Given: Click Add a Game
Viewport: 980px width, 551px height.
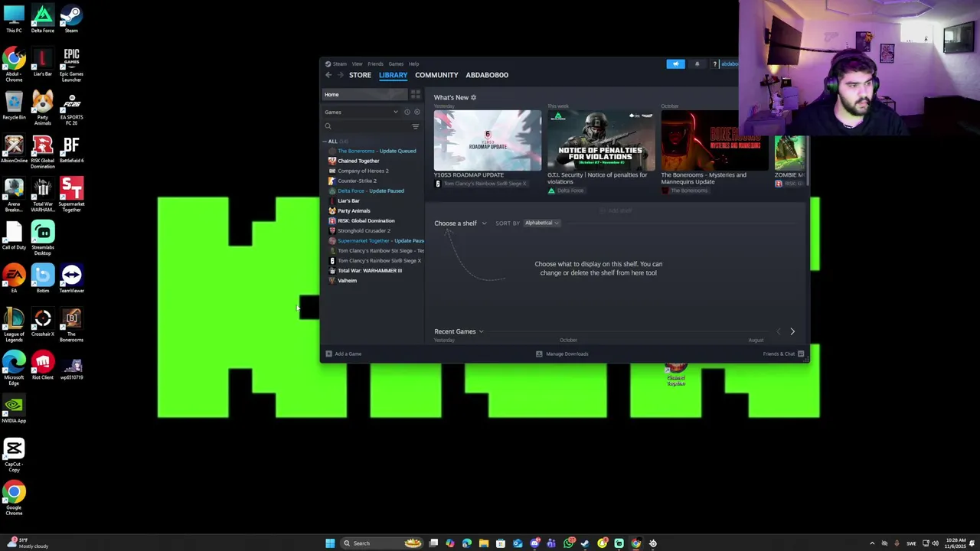Looking at the screenshot, I should [x=344, y=354].
